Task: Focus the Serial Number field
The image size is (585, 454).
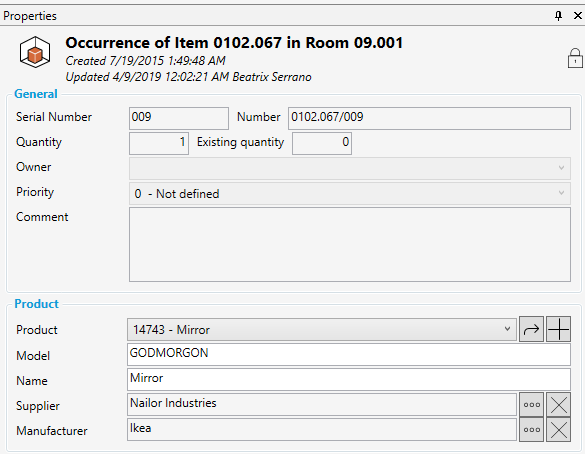Action: (179, 119)
